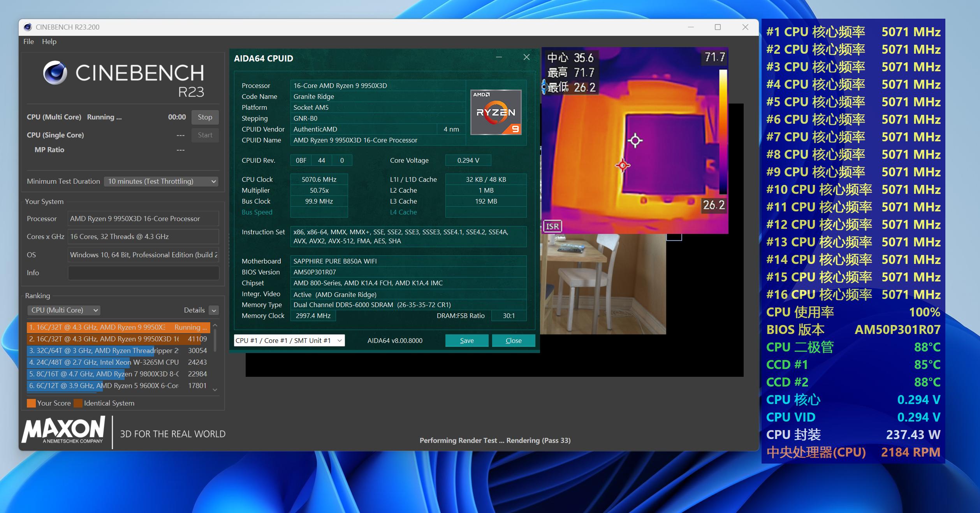This screenshot has height=513, width=980.
Task: Open the Minimum Test Duration dropdown
Action: click(x=161, y=181)
